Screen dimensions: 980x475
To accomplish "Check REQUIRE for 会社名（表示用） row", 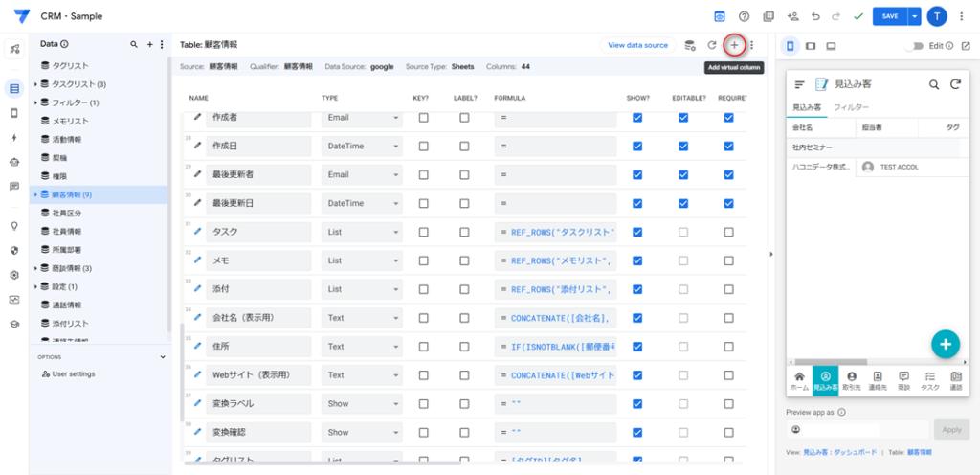I will point(728,318).
